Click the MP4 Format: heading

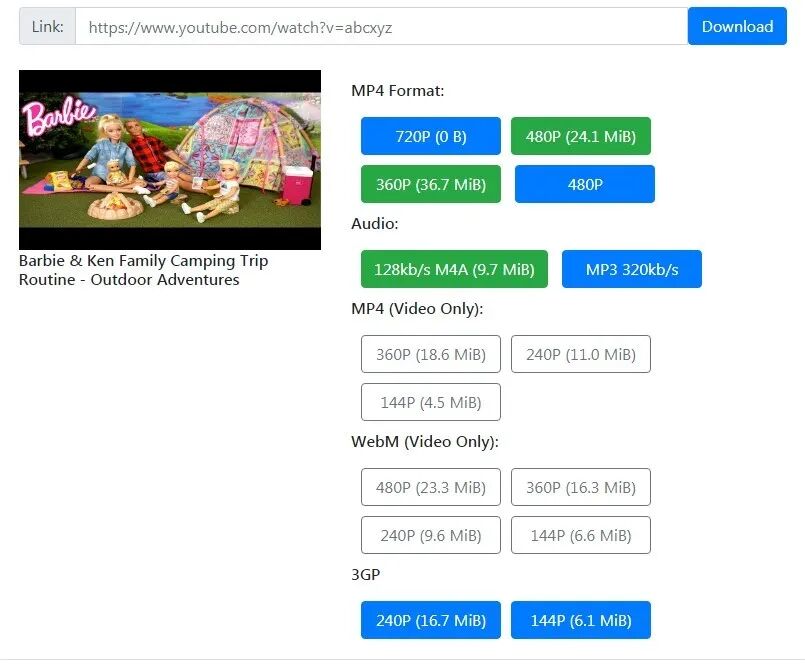[397, 91]
